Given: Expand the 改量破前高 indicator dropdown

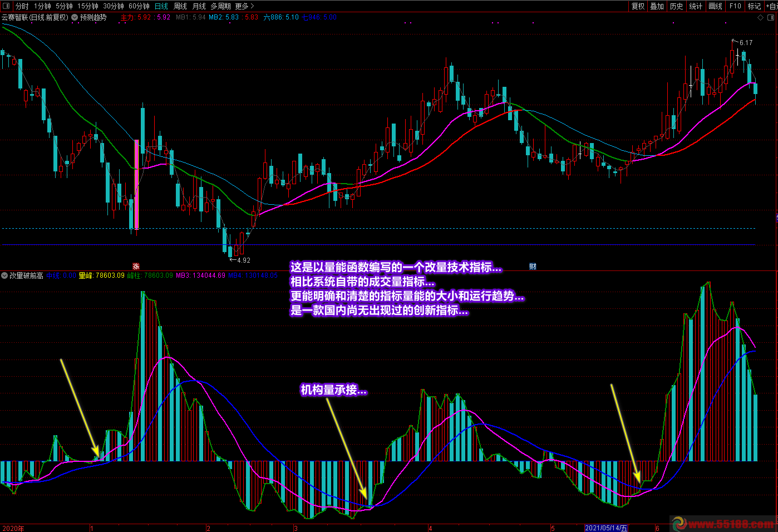Looking at the screenshot, I should (4, 275).
